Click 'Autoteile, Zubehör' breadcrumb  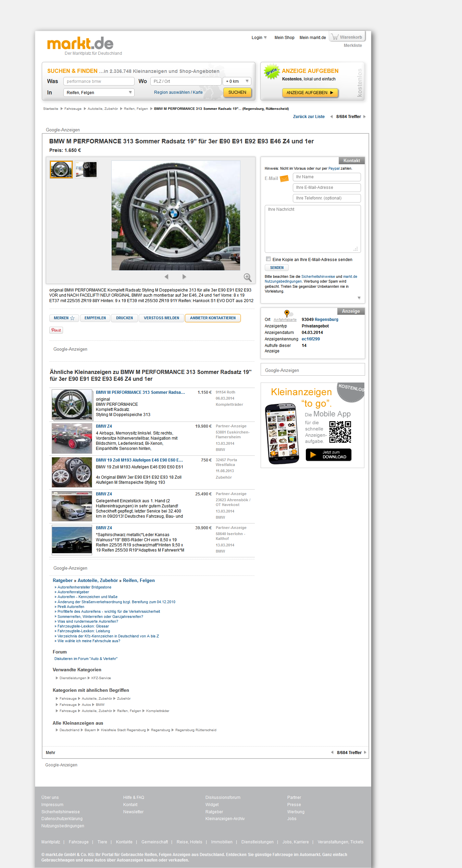(x=103, y=109)
